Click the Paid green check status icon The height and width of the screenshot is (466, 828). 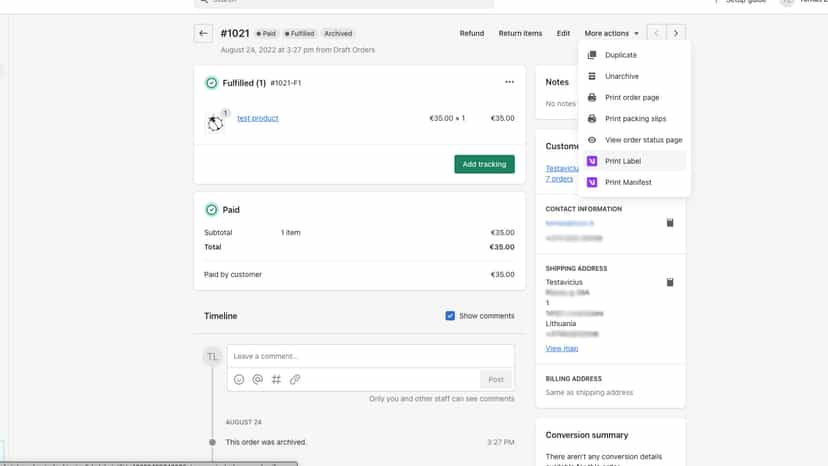(x=211, y=210)
